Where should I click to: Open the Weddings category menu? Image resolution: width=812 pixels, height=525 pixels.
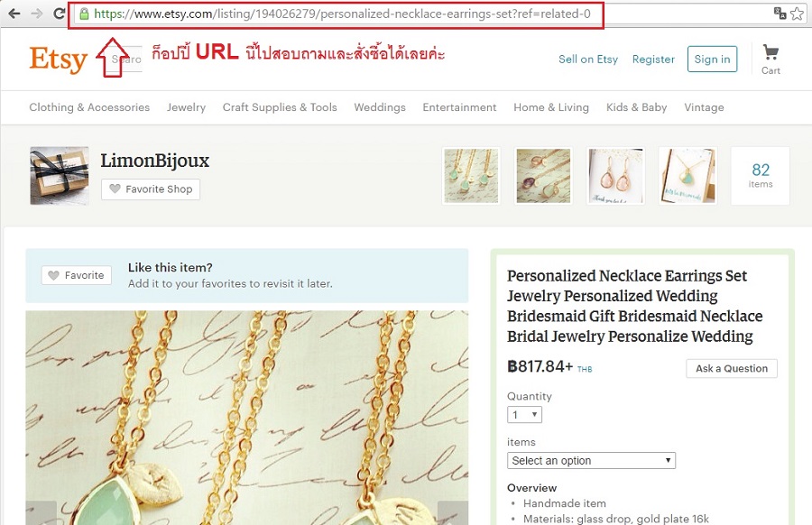(x=380, y=107)
